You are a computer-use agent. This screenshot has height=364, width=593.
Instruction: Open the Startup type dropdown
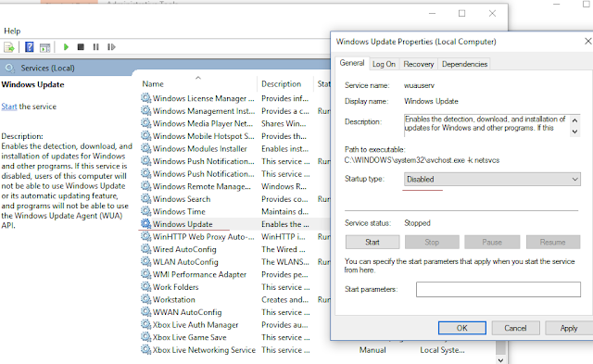492,179
